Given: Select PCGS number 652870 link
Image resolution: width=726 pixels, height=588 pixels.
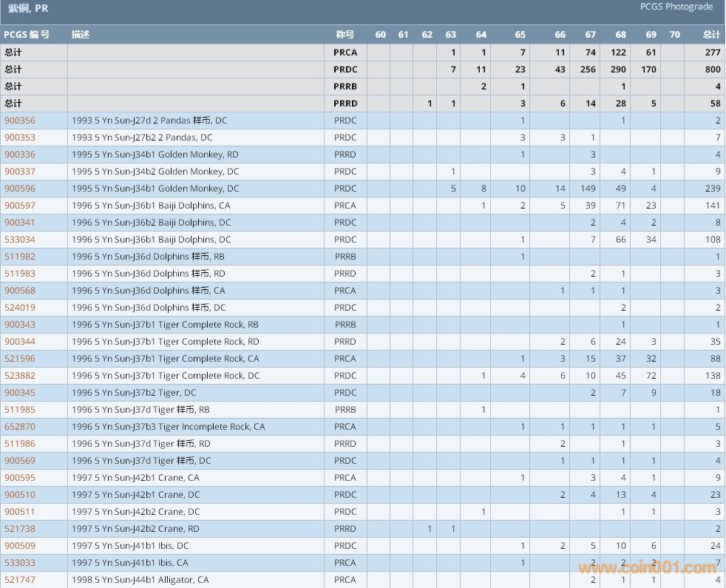Looking at the screenshot, I should pos(20,427).
